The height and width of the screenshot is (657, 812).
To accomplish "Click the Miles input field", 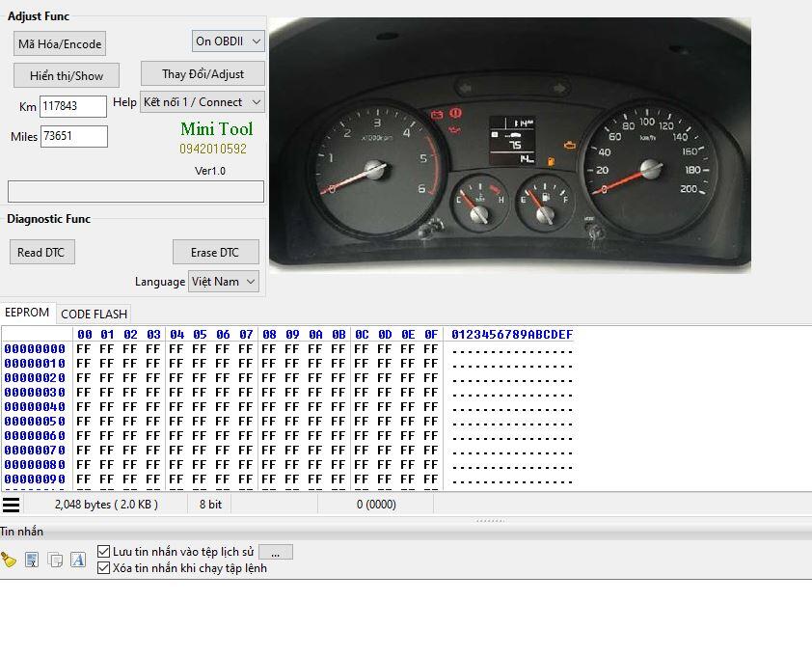I will [73, 137].
